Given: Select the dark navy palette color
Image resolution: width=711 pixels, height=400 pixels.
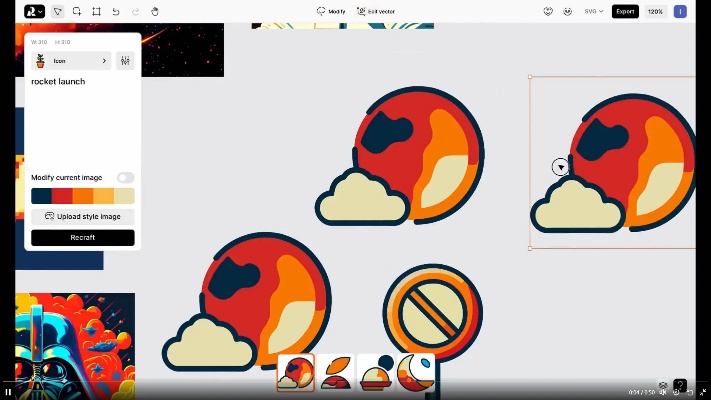Looking at the screenshot, I should [41, 196].
